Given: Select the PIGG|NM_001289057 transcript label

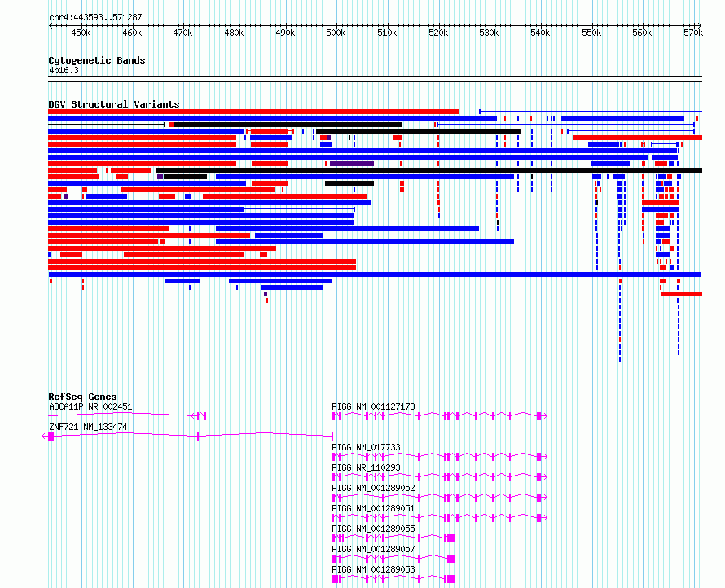Looking at the screenshot, I should coord(374,549).
